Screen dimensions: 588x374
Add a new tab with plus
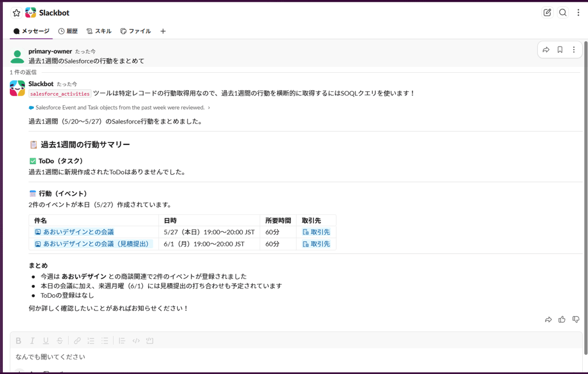pyautogui.click(x=163, y=31)
